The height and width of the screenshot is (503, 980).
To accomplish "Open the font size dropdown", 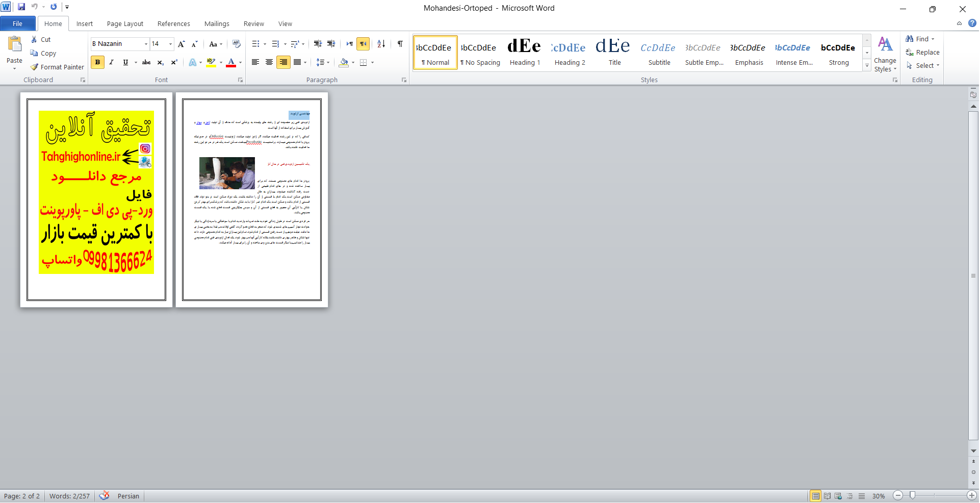I will 171,44.
